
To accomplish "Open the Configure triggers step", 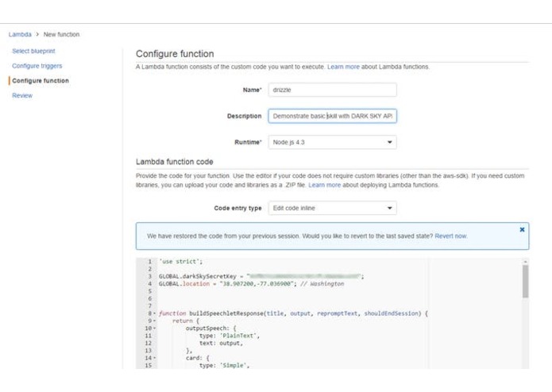I will pos(37,66).
